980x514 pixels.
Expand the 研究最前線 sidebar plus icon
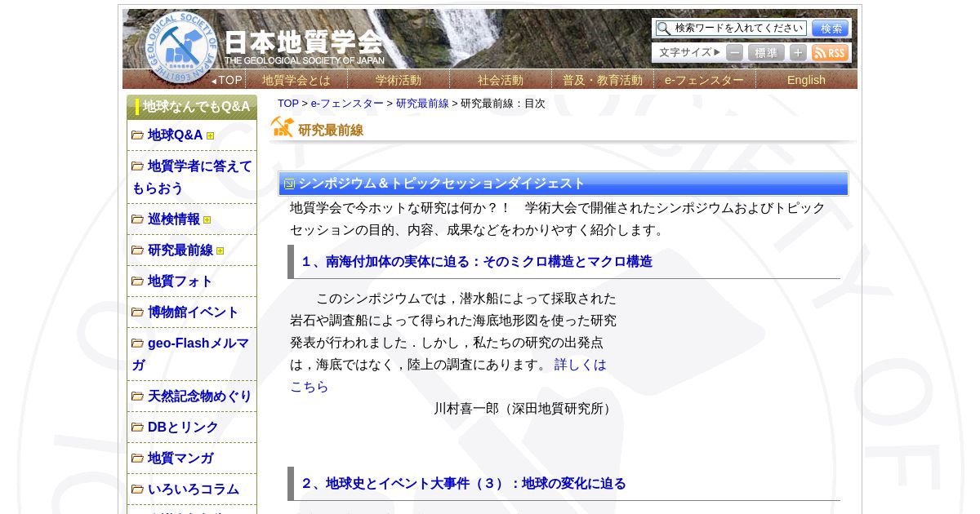click(x=220, y=251)
